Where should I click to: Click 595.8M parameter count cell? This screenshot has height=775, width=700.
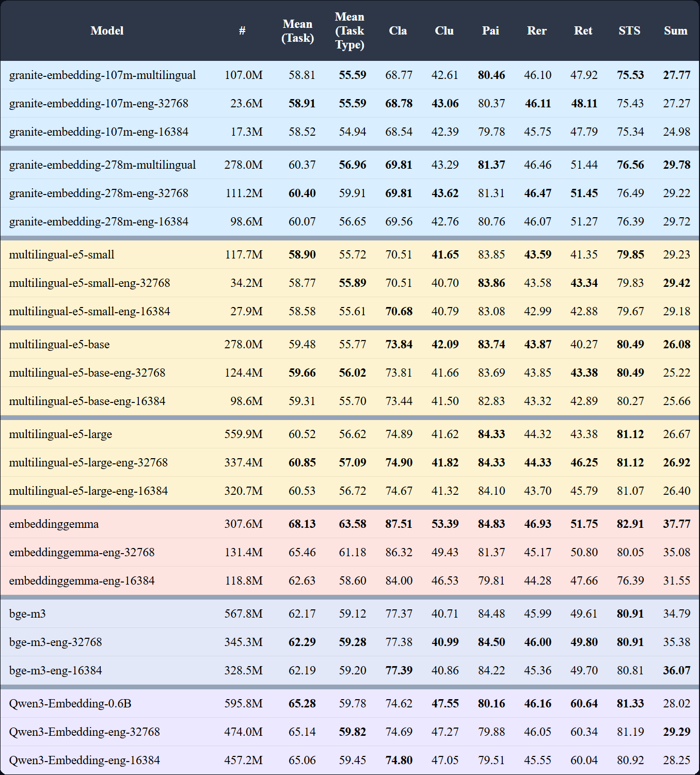(243, 704)
